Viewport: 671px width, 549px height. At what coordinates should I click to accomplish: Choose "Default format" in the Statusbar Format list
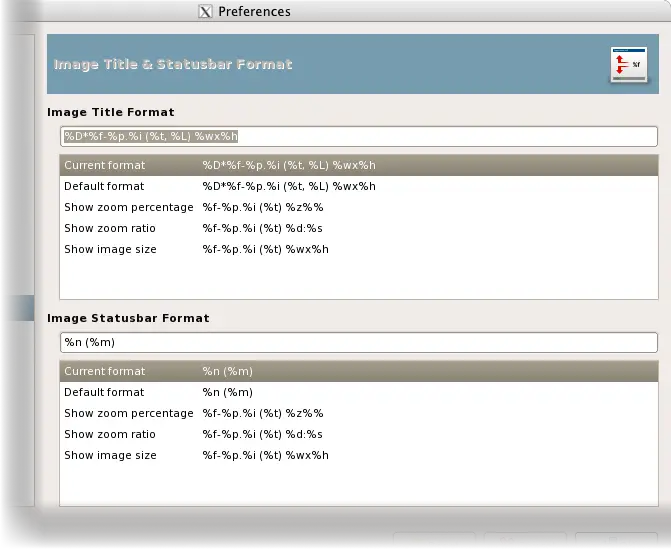click(104, 393)
